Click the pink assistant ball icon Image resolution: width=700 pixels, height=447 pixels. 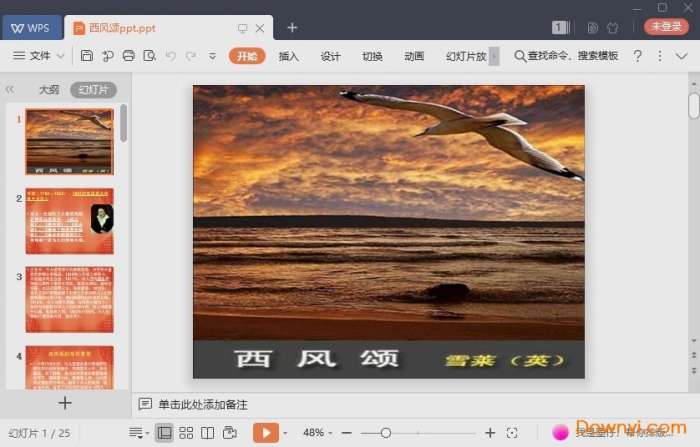pos(560,432)
